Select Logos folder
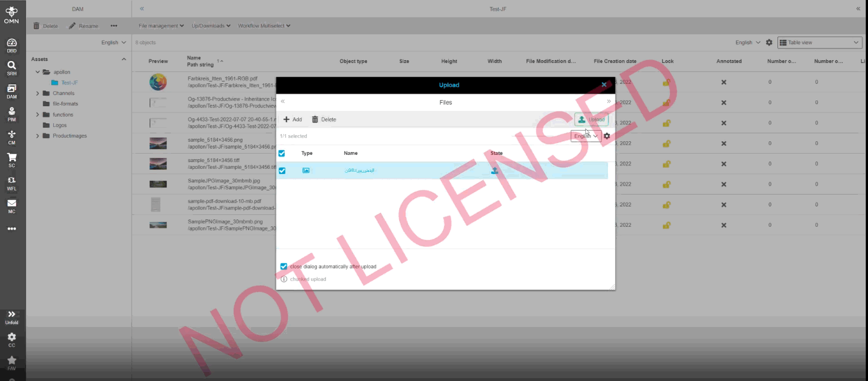The width and height of the screenshot is (868, 381). click(x=59, y=125)
